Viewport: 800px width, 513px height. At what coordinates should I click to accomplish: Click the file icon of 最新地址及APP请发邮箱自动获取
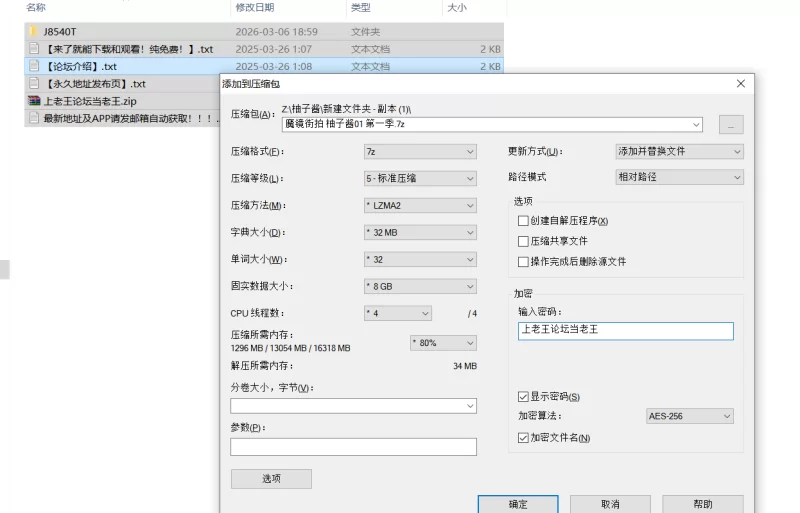[x=34, y=118]
